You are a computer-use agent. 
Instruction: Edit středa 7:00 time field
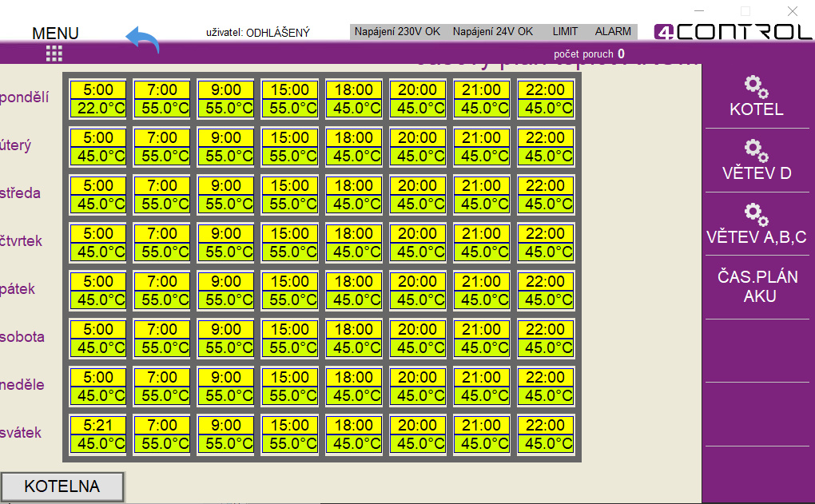162,185
